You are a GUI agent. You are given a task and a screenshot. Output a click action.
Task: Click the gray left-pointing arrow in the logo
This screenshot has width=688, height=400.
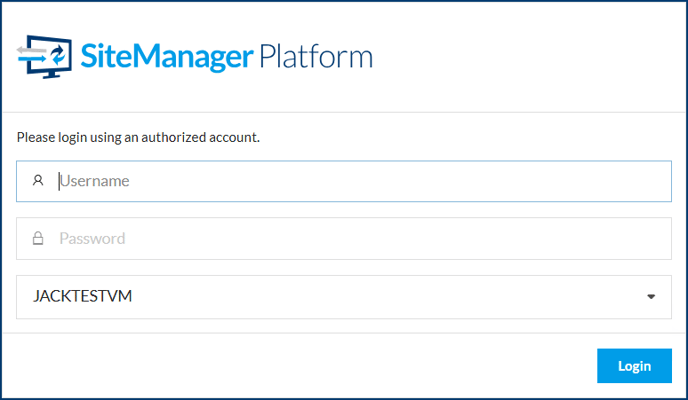coord(32,50)
